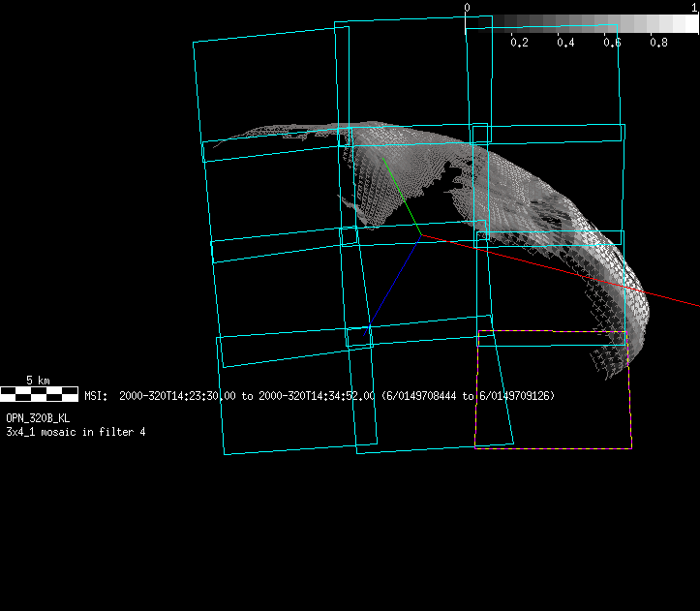Click the '3x4_1 mosaic in filter 4' text

coord(76,432)
